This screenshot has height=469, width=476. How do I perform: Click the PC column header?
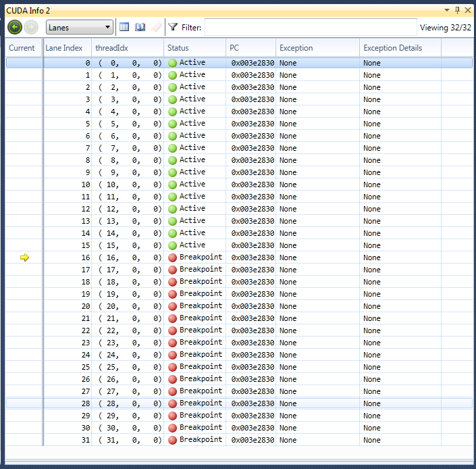234,48
